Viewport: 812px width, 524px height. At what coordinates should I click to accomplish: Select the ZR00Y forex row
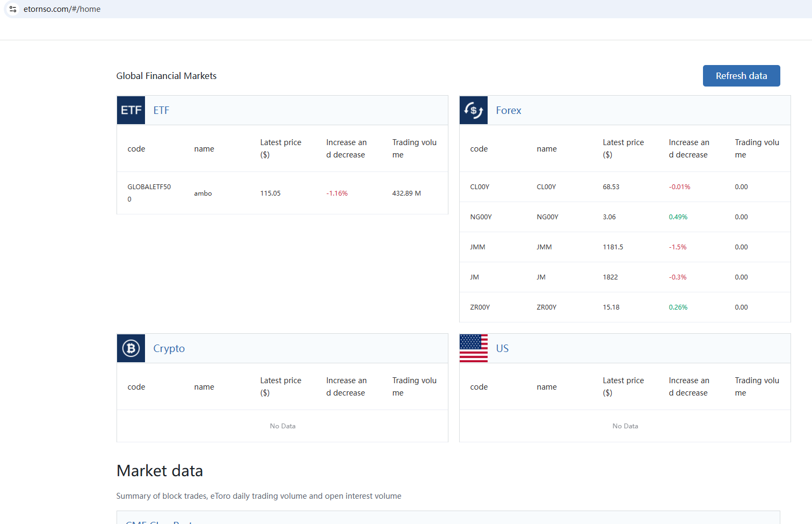point(480,307)
